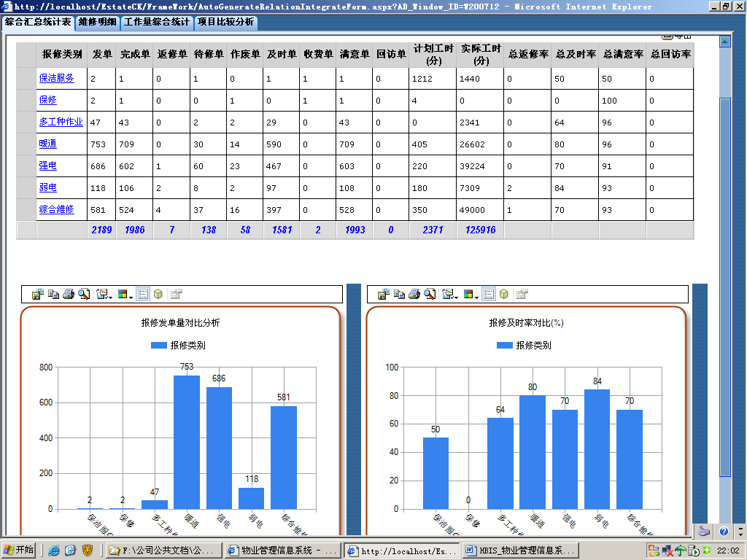Click the 综合维修 row link
Screen dimensions: 747x560
(56, 209)
